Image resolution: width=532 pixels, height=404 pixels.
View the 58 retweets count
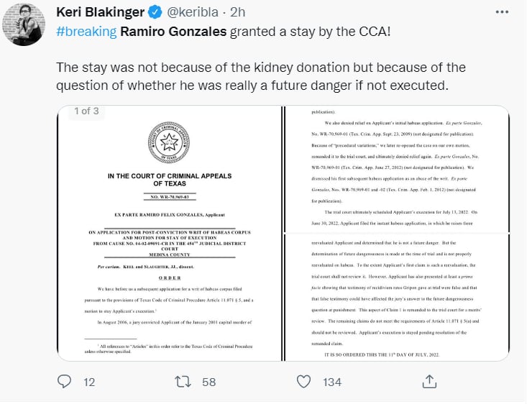[x=209, y=382]
